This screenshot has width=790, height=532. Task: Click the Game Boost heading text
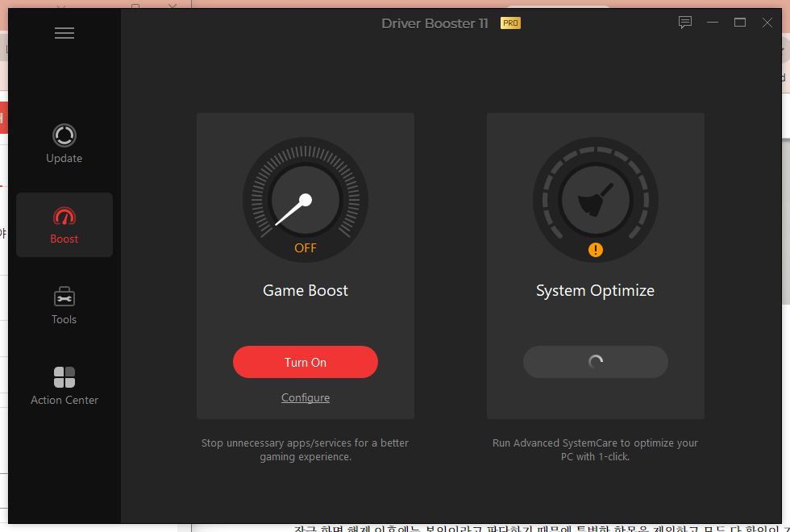(306, 291)
